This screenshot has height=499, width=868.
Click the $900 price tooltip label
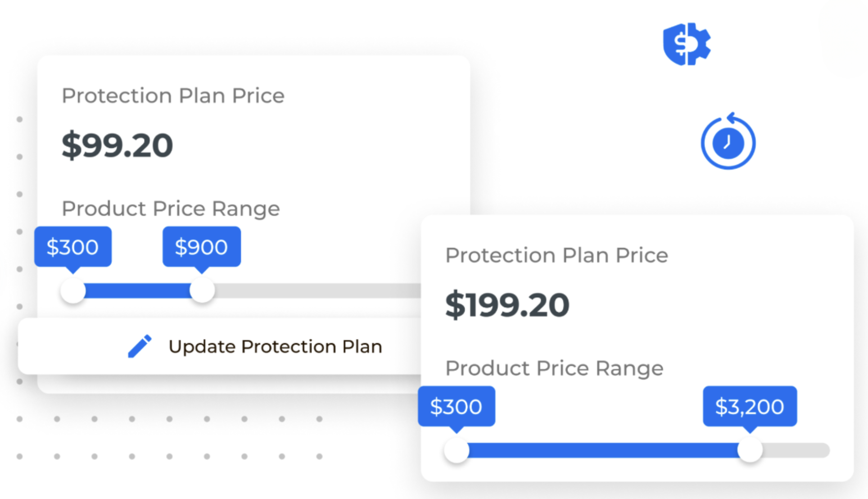tap(202, 247)
